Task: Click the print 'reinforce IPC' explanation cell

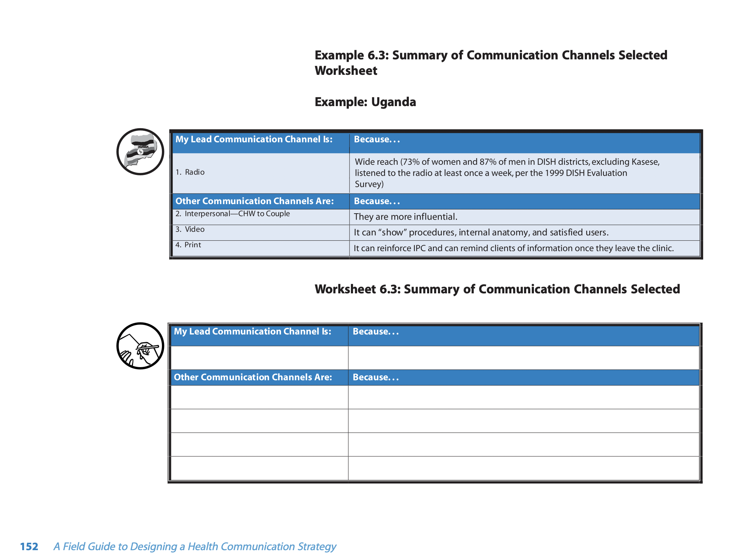Action: 525,248
